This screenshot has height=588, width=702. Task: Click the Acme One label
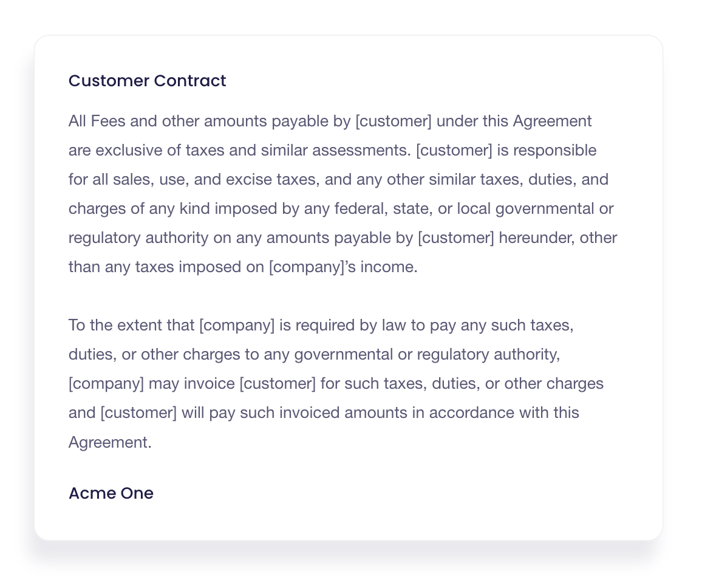pos(111,493)
